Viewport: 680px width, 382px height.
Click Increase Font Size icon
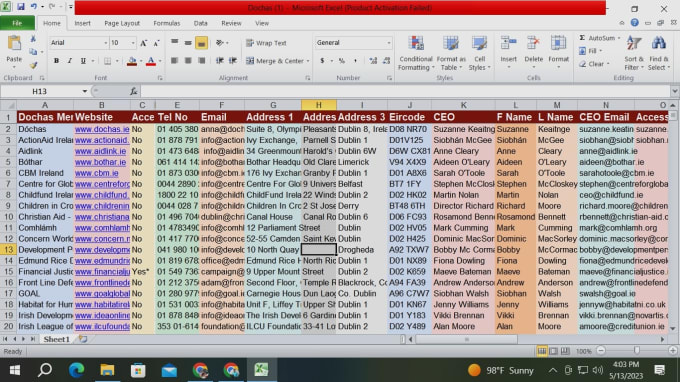[144, 42]
